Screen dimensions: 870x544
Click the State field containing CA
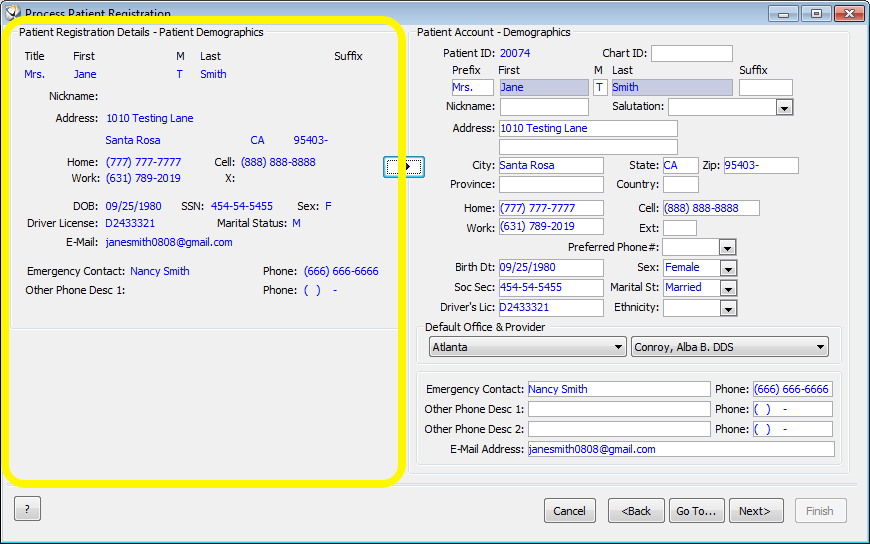[x=680, y=165]
